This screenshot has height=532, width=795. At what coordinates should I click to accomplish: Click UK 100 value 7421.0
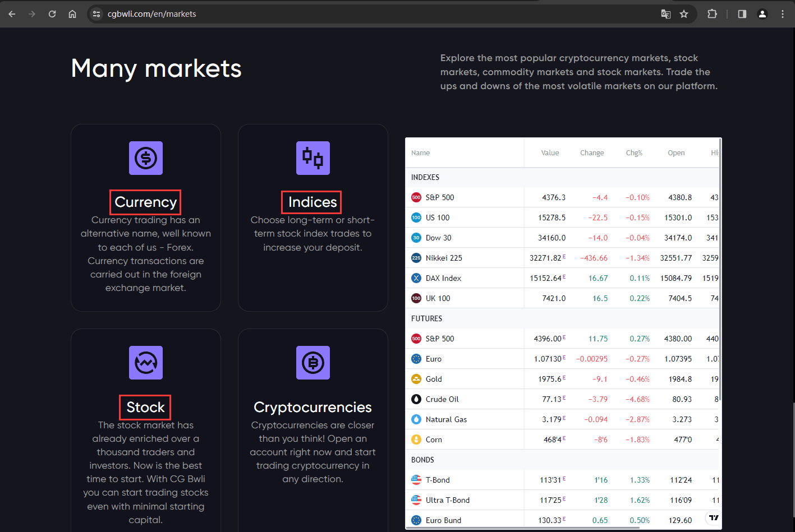(554, 298)
